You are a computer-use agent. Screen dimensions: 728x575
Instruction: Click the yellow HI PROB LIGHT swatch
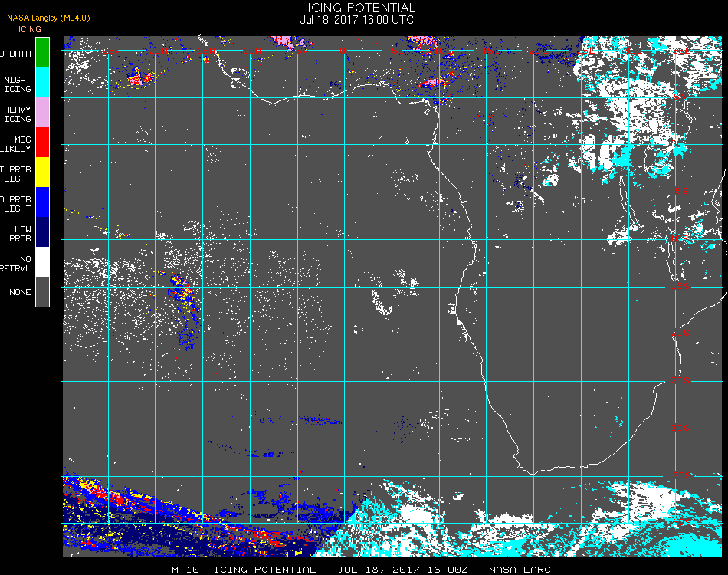pyautogui.click(x=42, y=172)
